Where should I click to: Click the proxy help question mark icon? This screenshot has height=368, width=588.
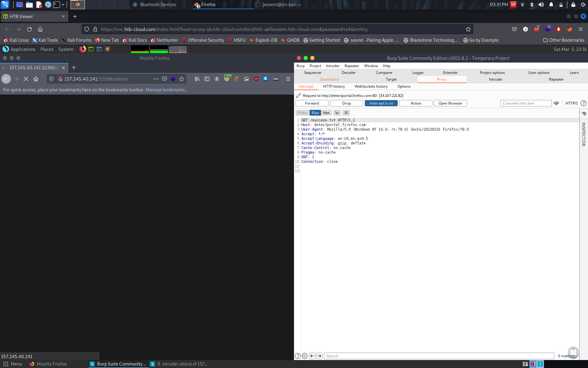click(583, 103)
